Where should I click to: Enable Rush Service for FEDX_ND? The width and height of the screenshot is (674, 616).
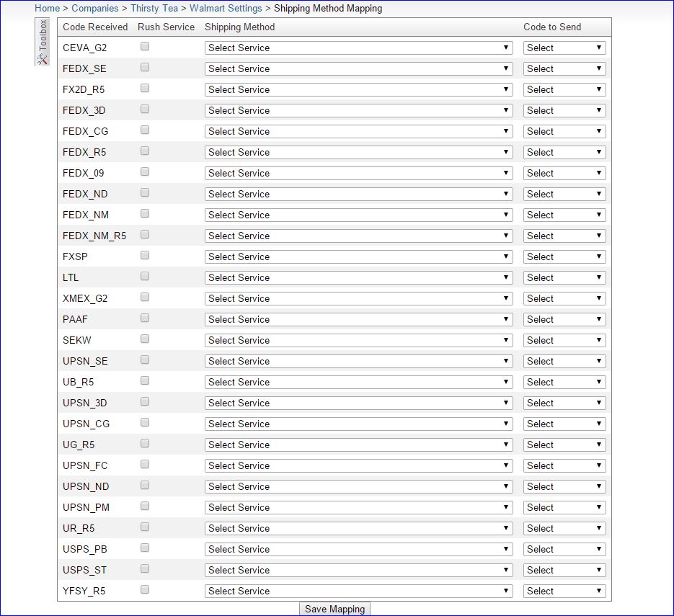click(145, 192)
